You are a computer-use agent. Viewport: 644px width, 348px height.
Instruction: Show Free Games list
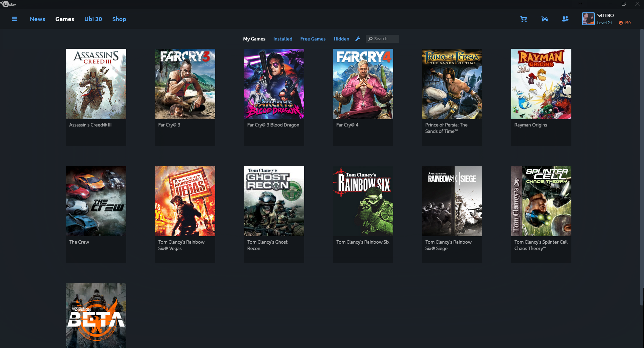click(313, 39)
